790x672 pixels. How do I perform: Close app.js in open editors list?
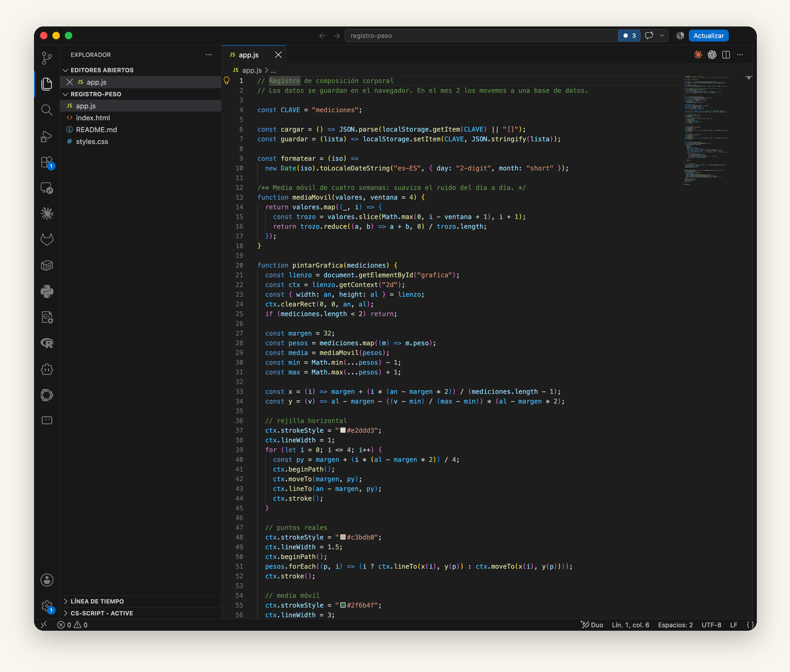[x=70, y=82]
